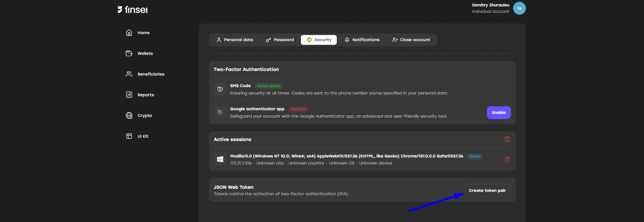644x222 pixels.
Task: Click the session IP 172.31.2.106
Action: click(x=241, y=163)
